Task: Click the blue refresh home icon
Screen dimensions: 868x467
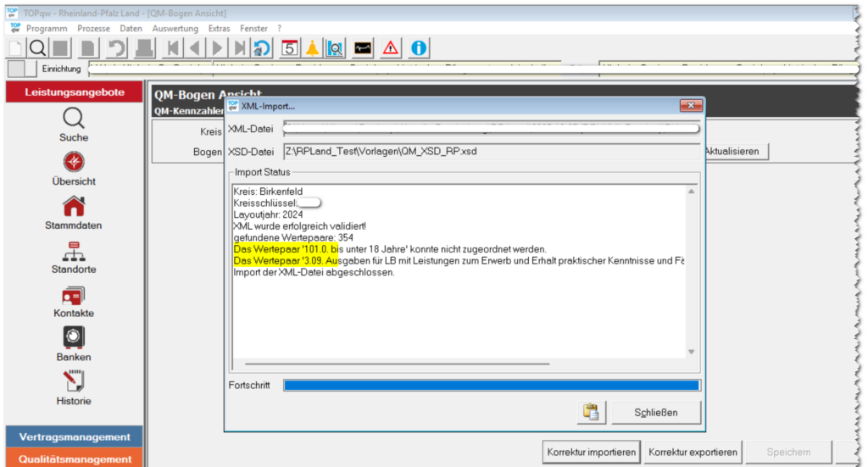Action: [x=262, y=48]
